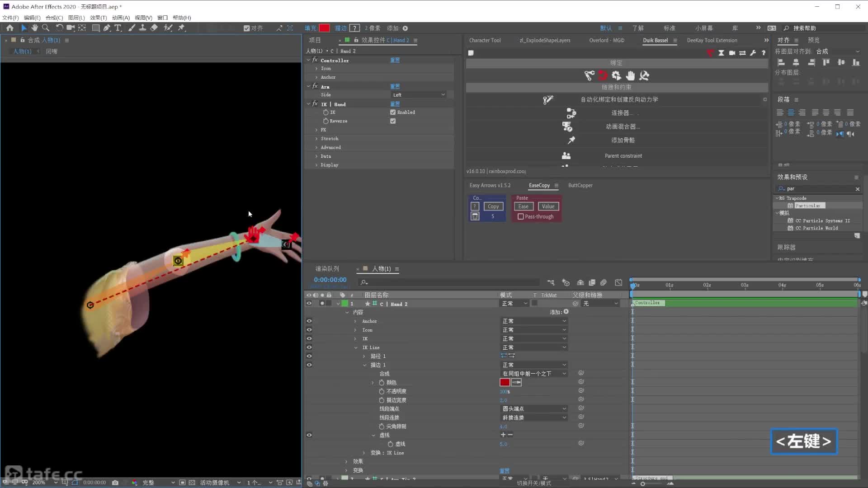
Task: Click the Parent constraint people icon
Action: click(x=566, y=155)
